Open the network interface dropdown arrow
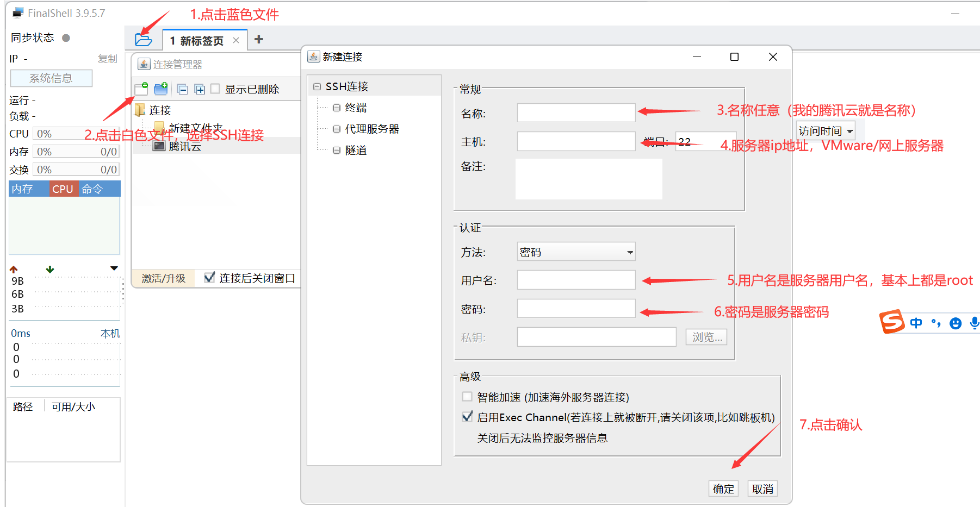This screenshot has width=980, height=507. (x=114, y=268)
